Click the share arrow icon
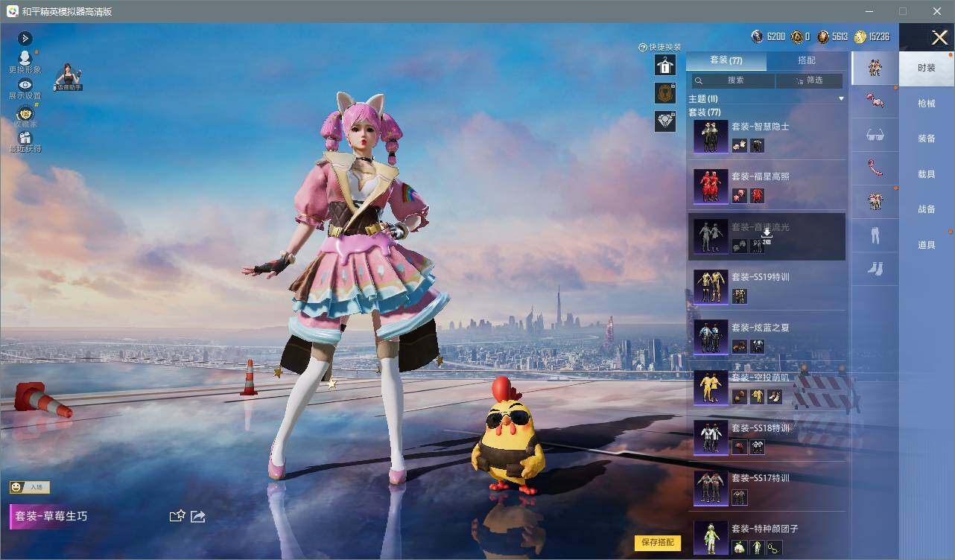The image size is (955, 560). pos(197,515)
